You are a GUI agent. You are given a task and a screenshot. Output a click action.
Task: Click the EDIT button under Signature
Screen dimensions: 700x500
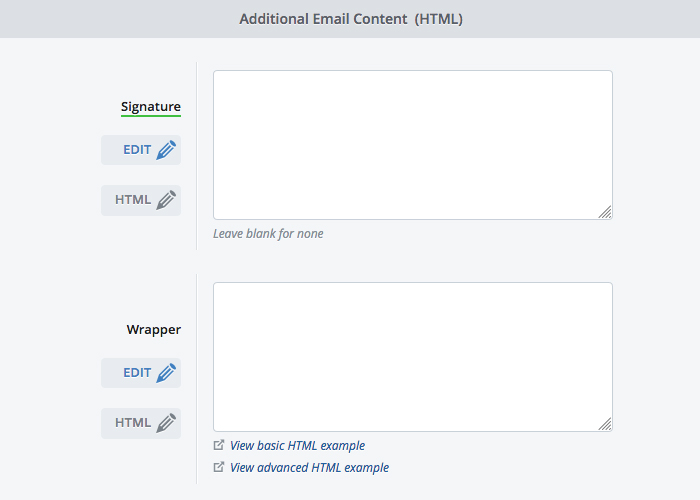coord(141,150)
